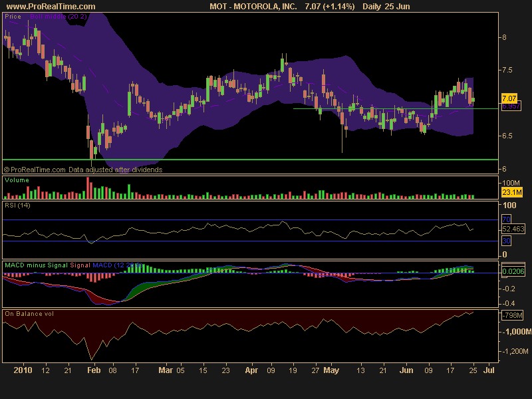The height and width of the screenshot is (399, 532).
Task: Click the 100M volume axis label
Action: coord(511,184)
